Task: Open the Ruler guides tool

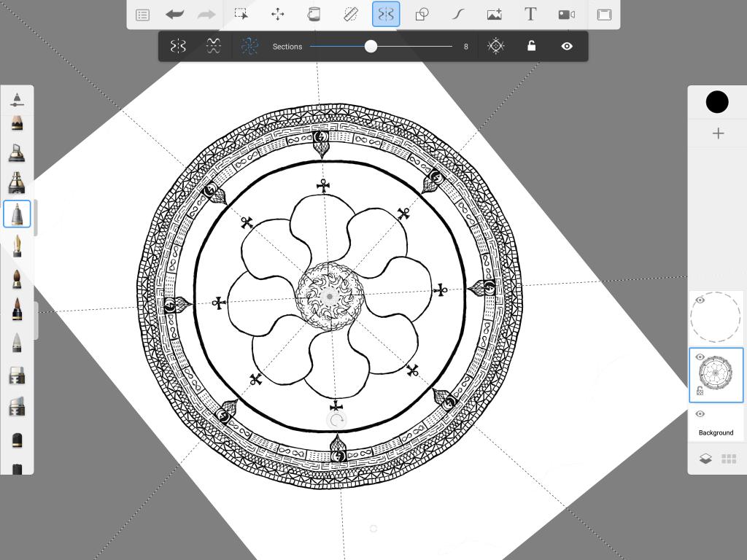Action: click(351, 15)
